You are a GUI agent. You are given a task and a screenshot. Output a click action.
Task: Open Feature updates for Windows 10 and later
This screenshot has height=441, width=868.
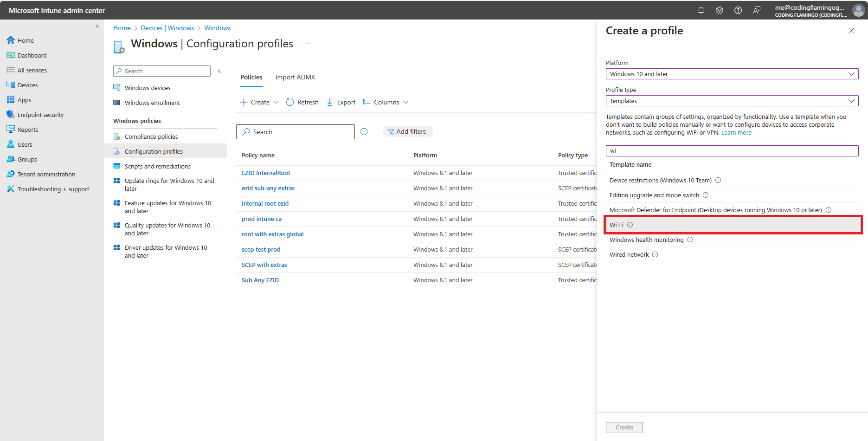[168, 207]
